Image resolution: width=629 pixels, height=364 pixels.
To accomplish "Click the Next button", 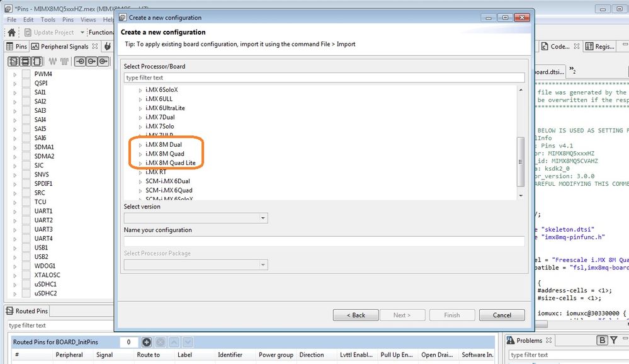I will click(x=402, y=315).
